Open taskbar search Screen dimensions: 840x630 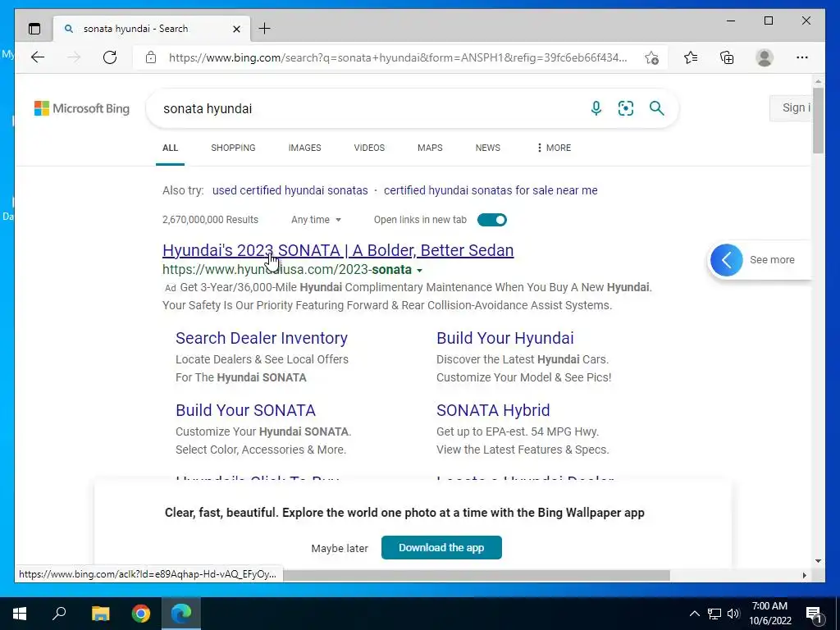point(59,614)
